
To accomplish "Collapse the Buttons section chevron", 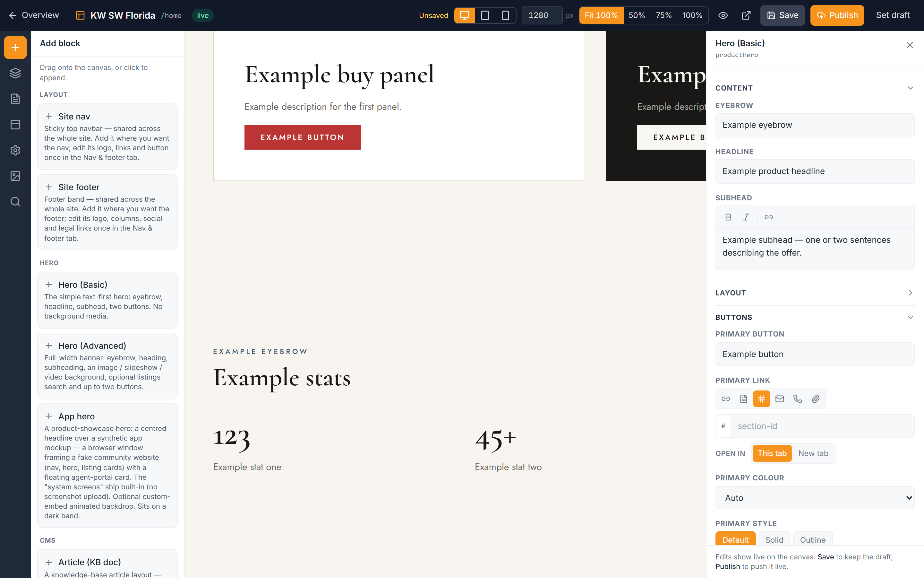I will tap(910, 317).
